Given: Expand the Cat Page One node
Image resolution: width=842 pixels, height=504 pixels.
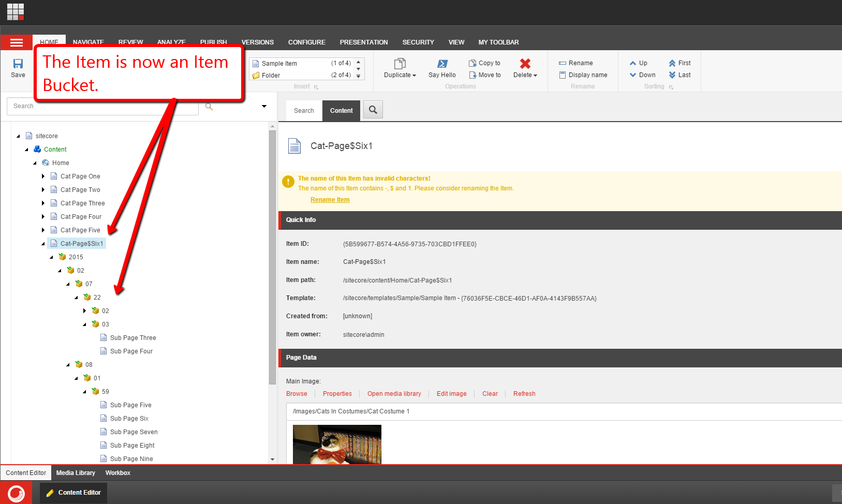Looking at the screenshot, I should coord(43,176).
